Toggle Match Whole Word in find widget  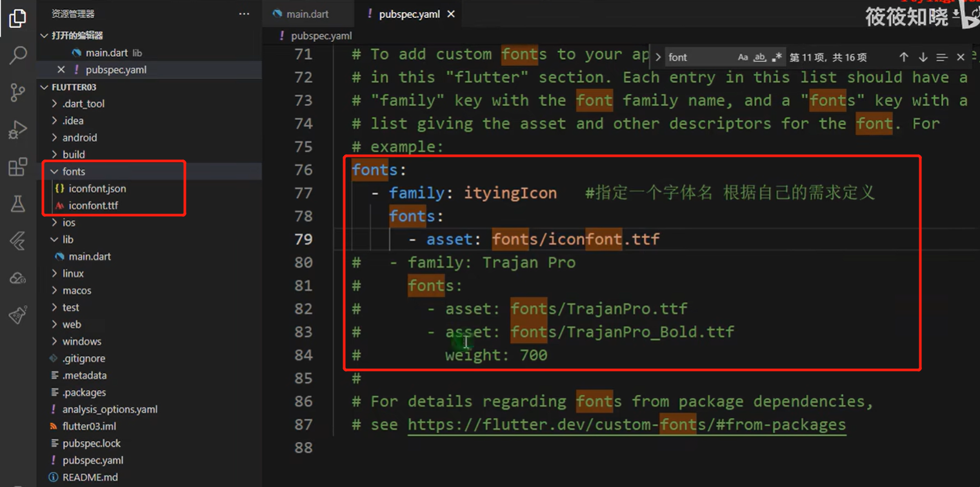pyautogui.click(x=760, y=57)
